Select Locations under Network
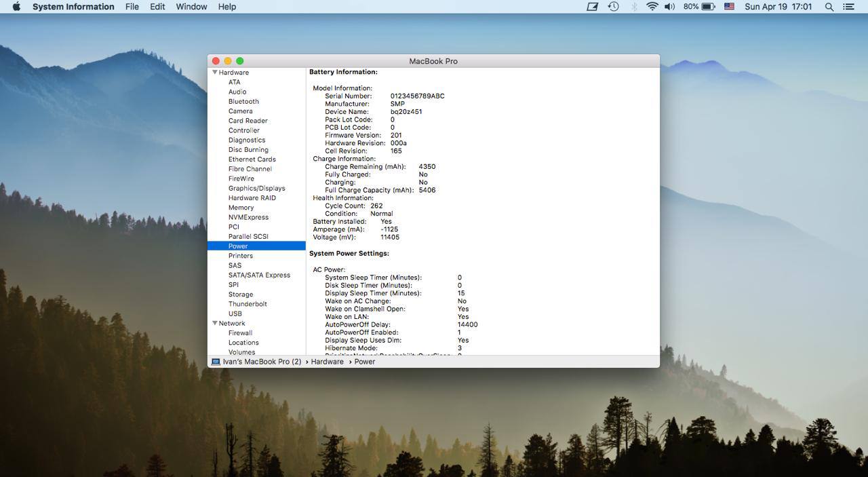The height and width of the screenshot is (477, 868). [x=244, y=343]
